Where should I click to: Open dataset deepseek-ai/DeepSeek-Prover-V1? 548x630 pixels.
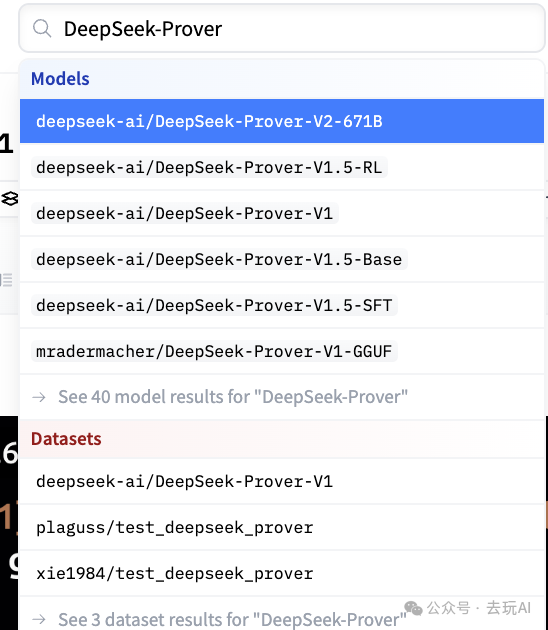pyautogui.click(x=282, y=481)
